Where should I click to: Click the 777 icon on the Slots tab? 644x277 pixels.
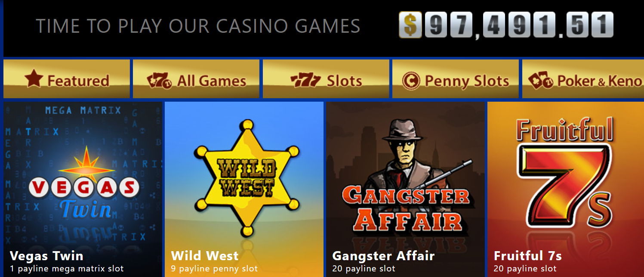tap(306, 81)
